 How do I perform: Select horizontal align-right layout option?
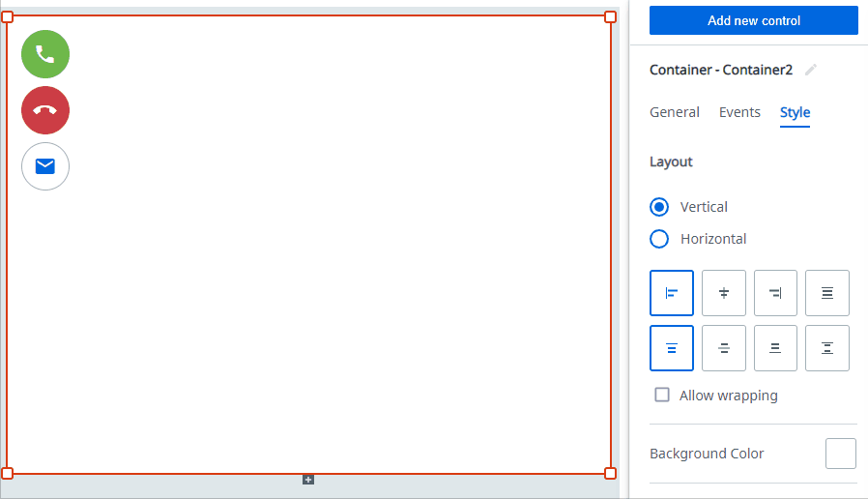pyautogui.click(x=775, y=293)
